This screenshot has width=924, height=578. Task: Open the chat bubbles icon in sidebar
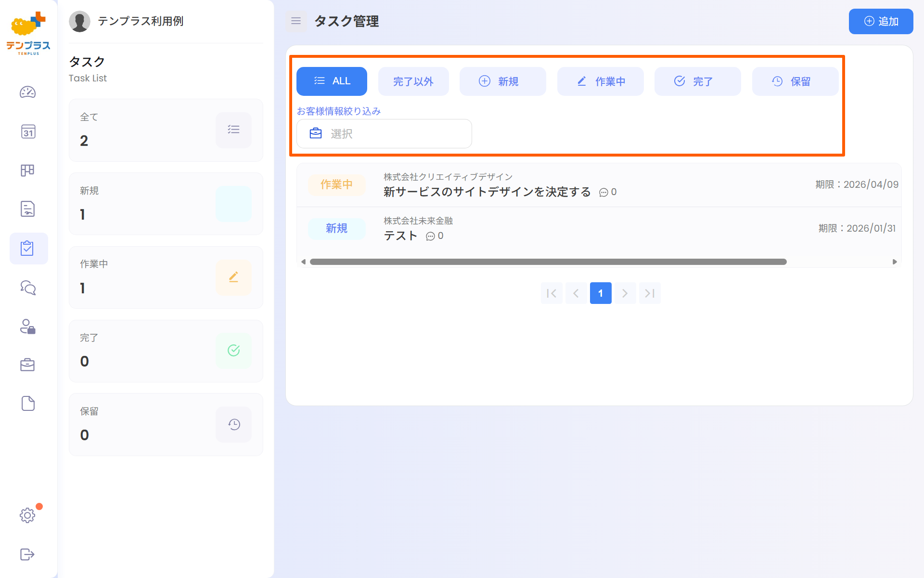[28, 288]
